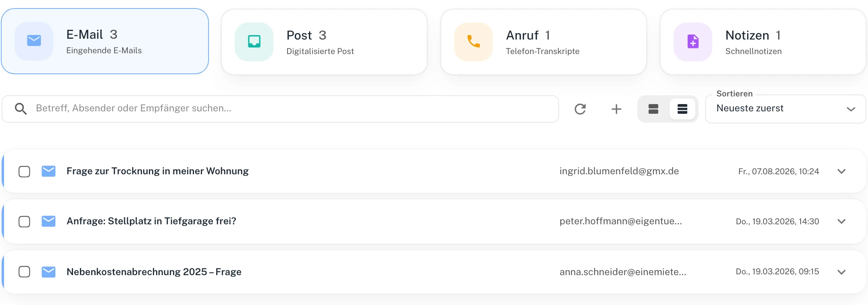Open email Frage zur Trocknung in meiner Wohnung

pyautogui.click(x=157, y=171)
